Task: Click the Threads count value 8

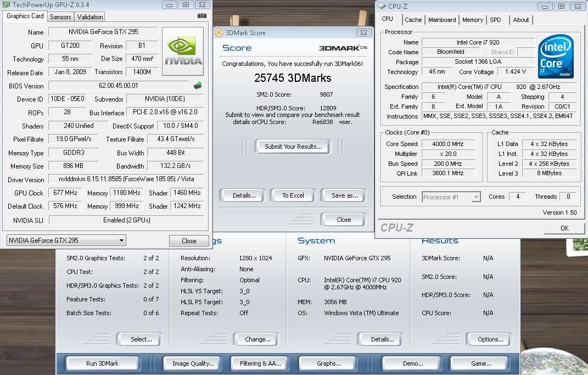Action: point(568,197)
